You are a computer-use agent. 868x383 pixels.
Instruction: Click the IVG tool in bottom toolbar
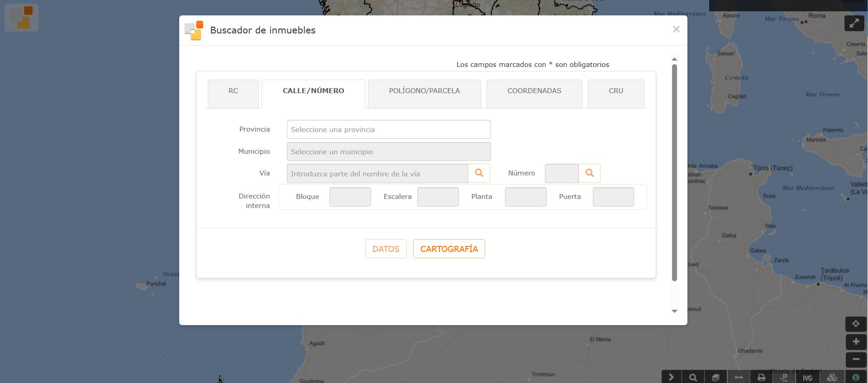click(x=808, y=377)
